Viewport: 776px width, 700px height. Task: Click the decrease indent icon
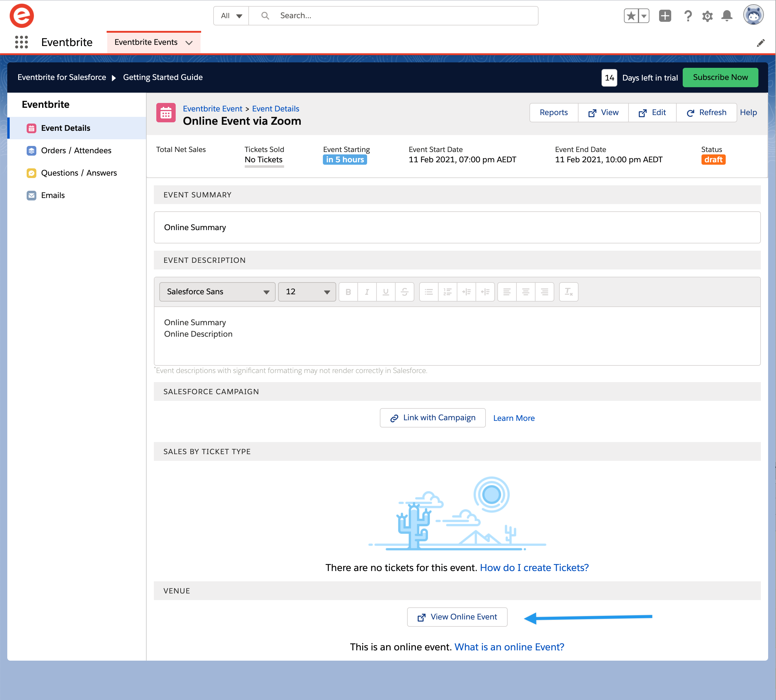point(485,292)
